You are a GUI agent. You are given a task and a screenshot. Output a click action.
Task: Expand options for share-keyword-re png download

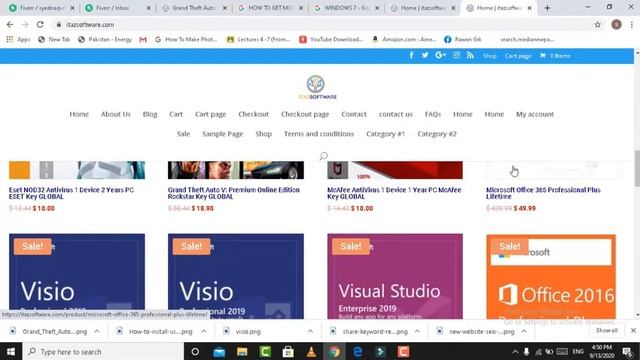pos(417,331)
